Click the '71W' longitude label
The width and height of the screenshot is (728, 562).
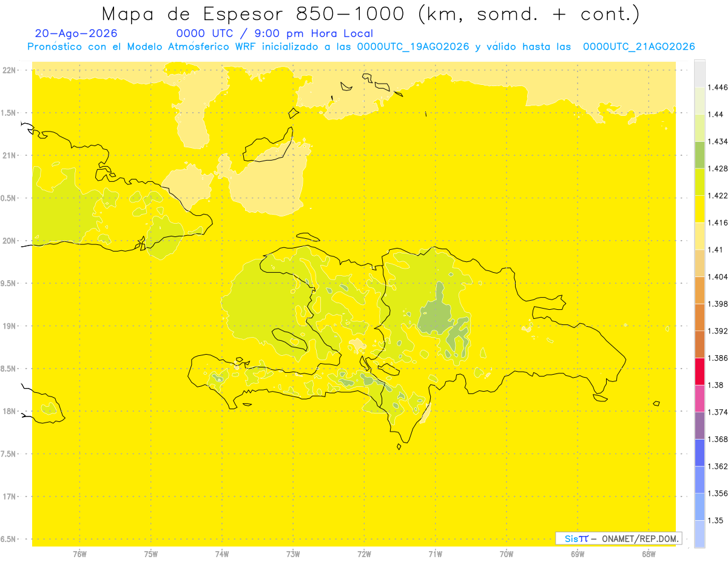(x=435, y=554)
